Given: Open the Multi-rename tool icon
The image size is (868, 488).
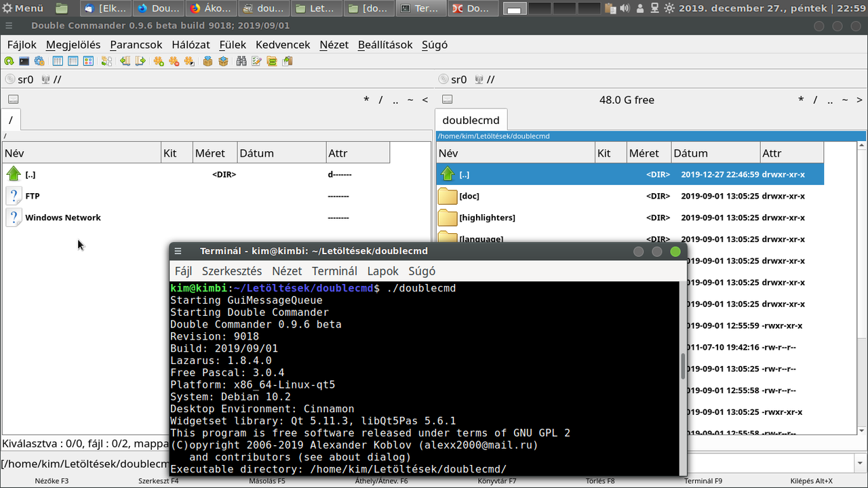Looking at the screenshot, I should pyautogui.click(x=256, y=61).
